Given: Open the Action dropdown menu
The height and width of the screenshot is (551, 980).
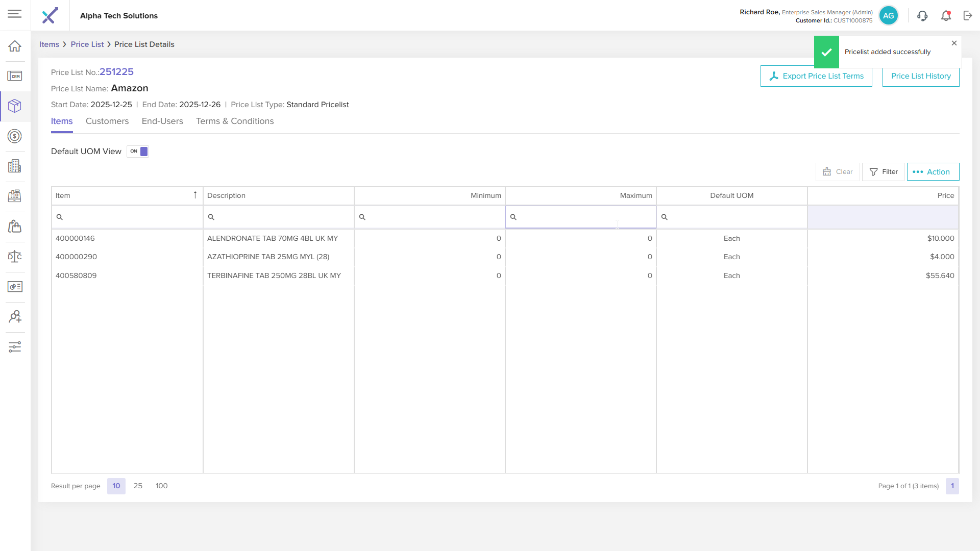Looking at the screenshot, I should point(933,172).
